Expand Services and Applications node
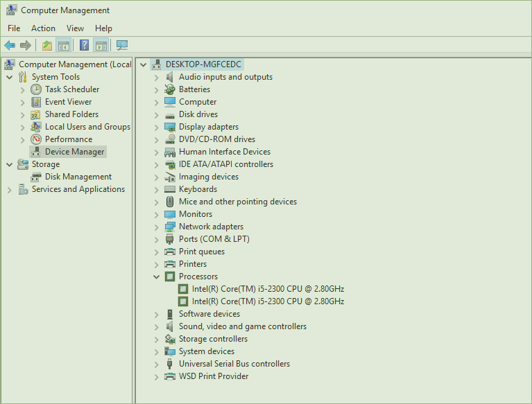 10,189
